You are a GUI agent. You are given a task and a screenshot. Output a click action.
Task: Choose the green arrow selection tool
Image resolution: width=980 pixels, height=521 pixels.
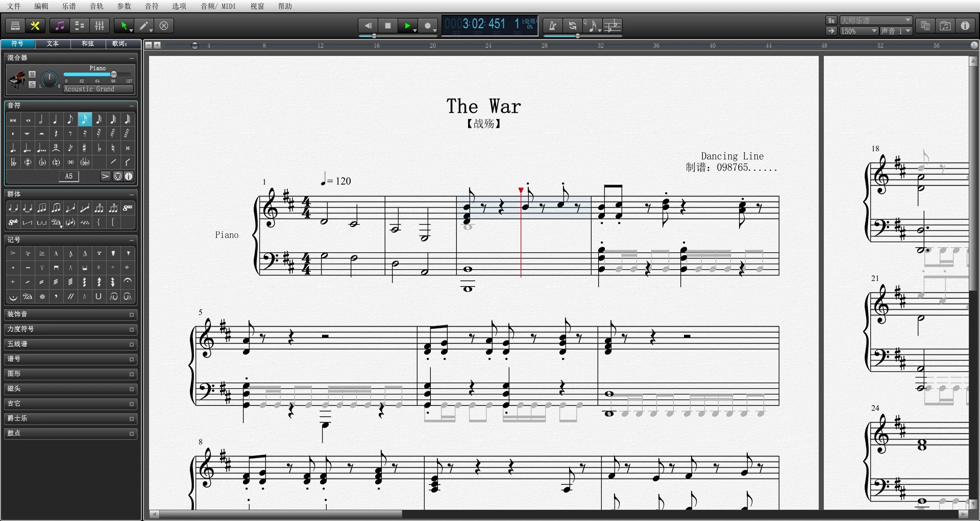(x=124, y=26)
